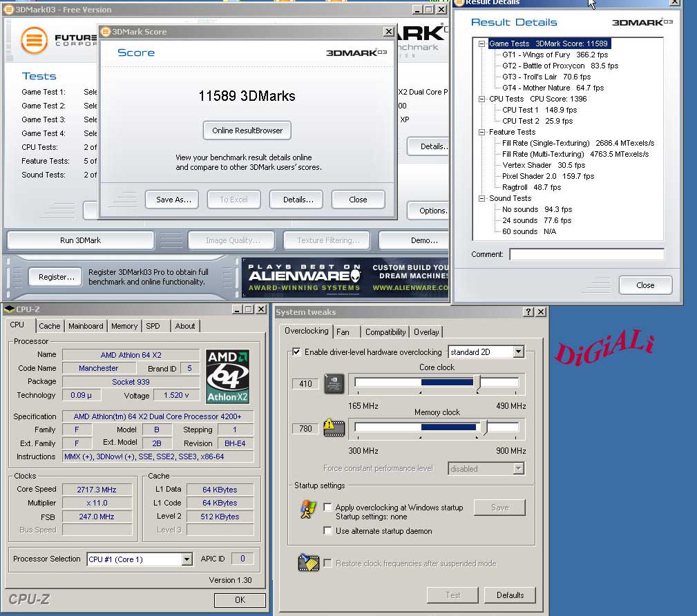Close the System tweaks window
This screenshot has height=616, width=697.
coord(540,312)
